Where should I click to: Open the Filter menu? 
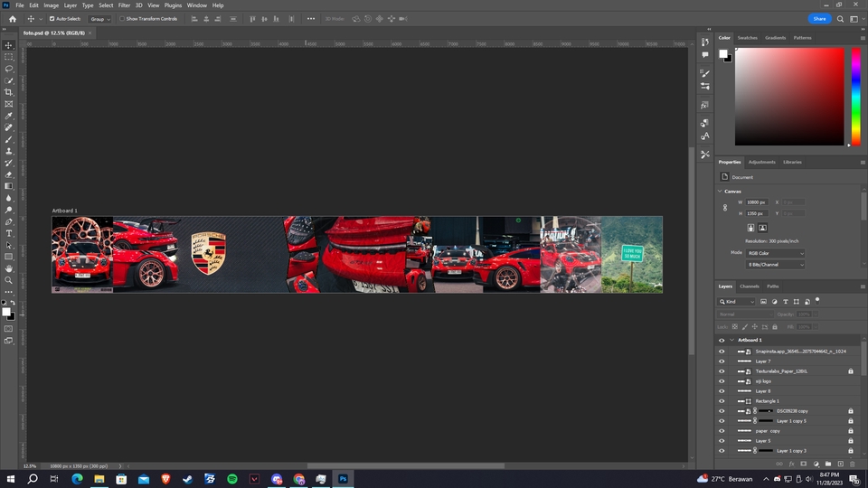click(124, 5)
